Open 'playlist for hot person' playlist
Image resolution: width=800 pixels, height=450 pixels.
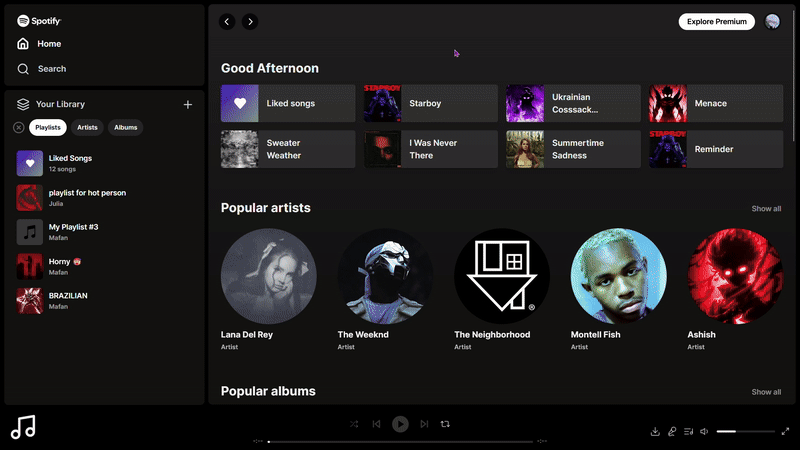105,197
